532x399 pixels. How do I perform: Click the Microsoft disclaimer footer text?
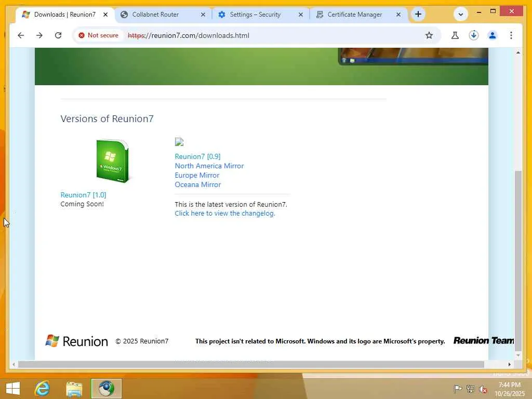320,341
